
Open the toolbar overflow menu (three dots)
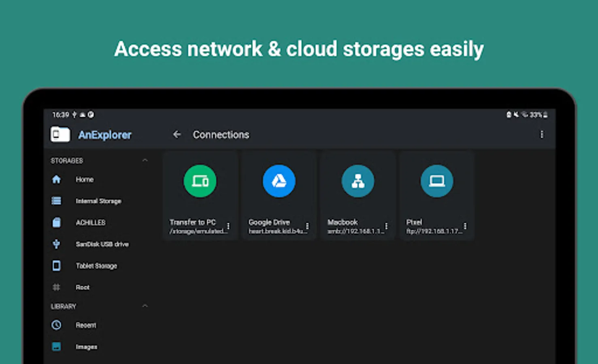pyautogui.click(x=542, y=135)
